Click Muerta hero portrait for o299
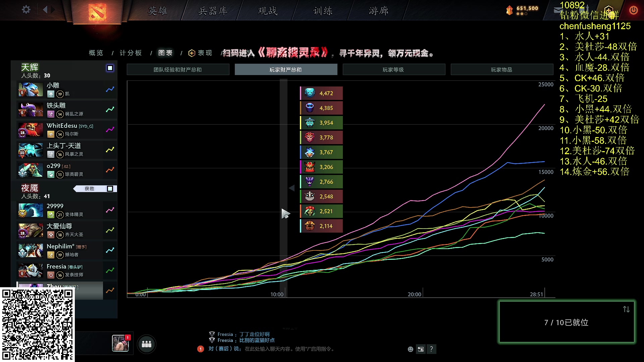This screenshot has height=362, width=644. click(31, 170)
